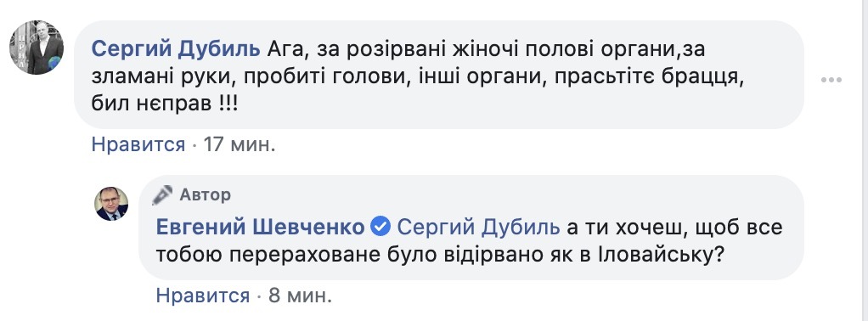The width and height of the screenshot is (868, 321).
Task: Click the pencil Author badge icon
Action: 165,194
